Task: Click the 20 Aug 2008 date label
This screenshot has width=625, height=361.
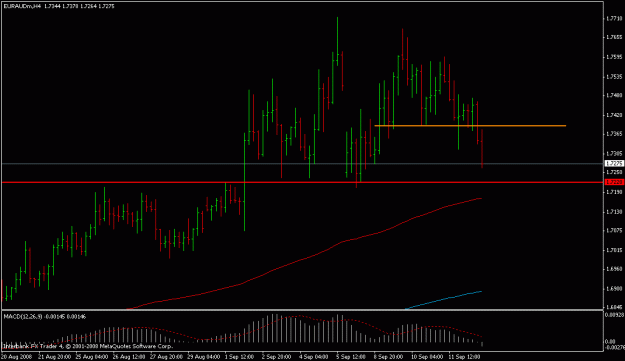Action: (16, 357)
